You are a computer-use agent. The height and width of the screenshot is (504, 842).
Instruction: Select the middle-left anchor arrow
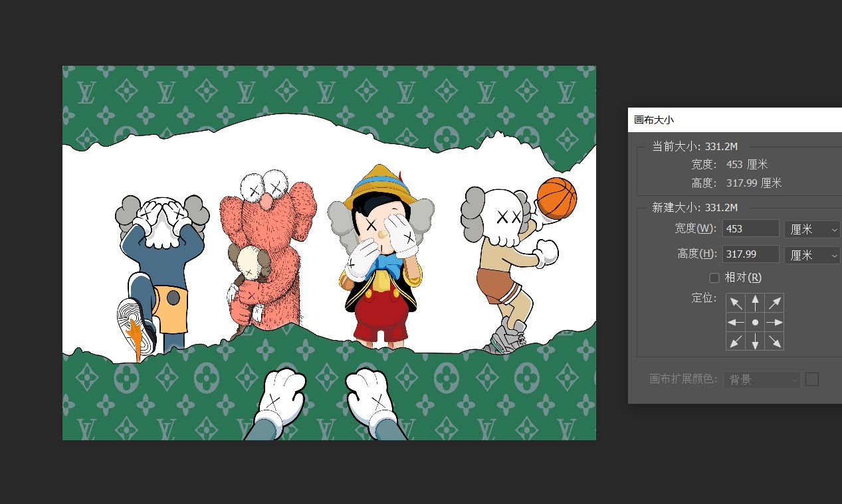pyautogui.click(x=736, y=322)
